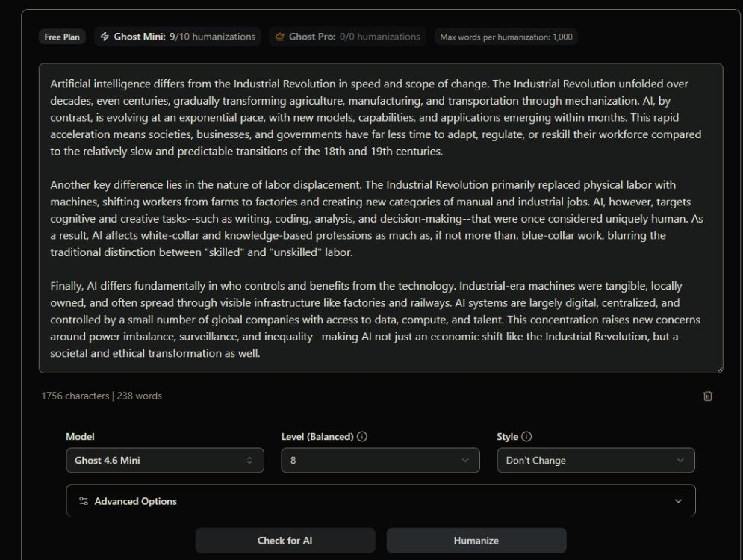Click the Check for AI button
743x560 pixels.
coord(286,540)
